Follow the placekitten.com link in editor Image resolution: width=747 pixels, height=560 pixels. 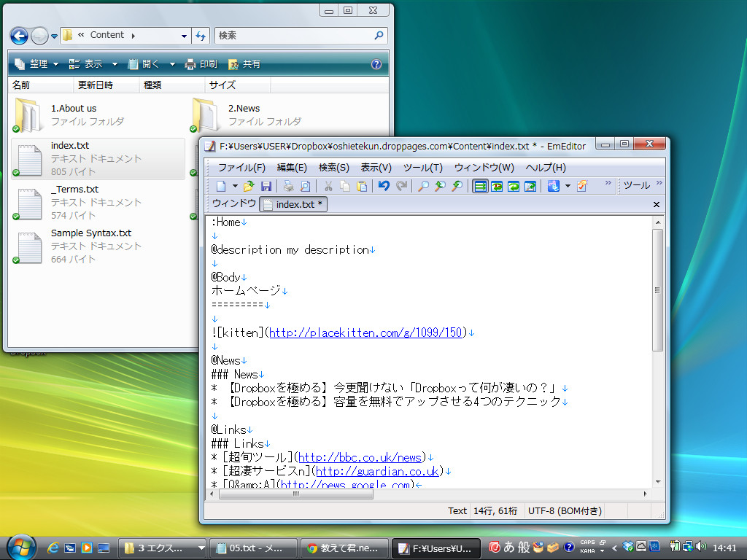pyautogui.click(x=366, y=332)
